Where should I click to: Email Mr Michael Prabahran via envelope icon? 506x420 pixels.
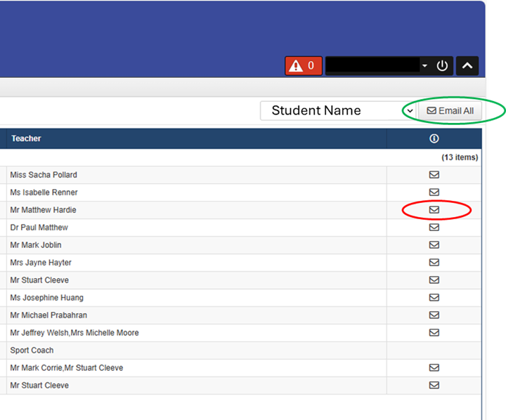(x=434, y=315)
